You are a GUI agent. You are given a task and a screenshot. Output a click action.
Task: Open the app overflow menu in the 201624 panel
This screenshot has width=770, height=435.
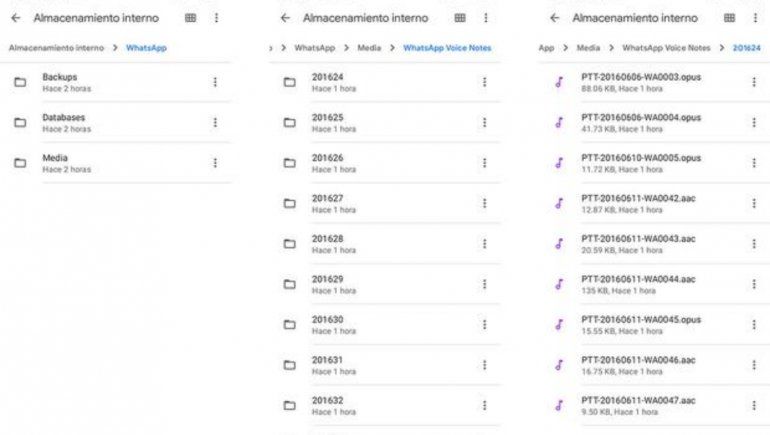point(755,18)
